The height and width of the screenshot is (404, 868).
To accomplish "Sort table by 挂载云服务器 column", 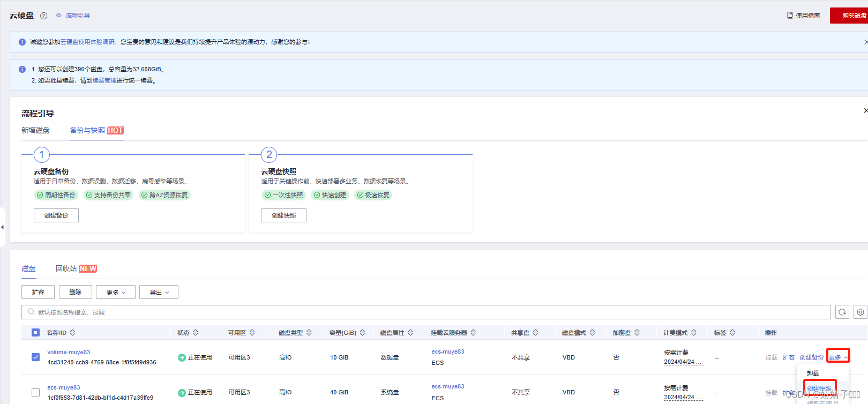I will (473, 333).
